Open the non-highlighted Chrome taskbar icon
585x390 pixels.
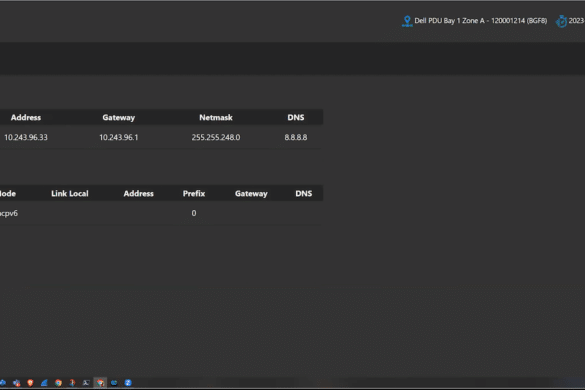[58, 383]
